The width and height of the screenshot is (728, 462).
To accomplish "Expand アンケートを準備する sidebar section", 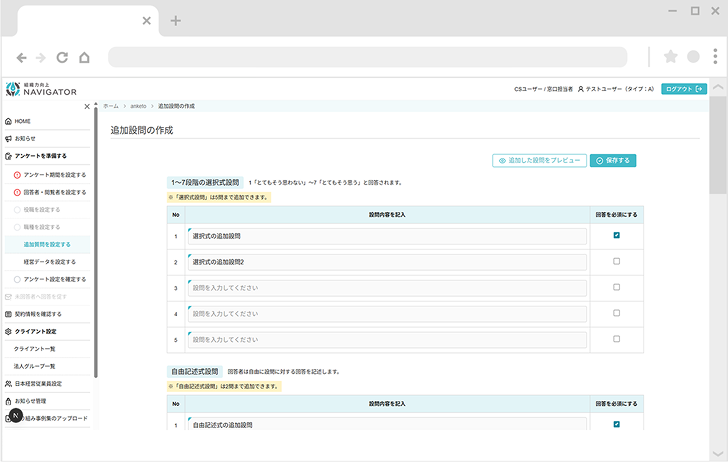I will pos(40,156).
